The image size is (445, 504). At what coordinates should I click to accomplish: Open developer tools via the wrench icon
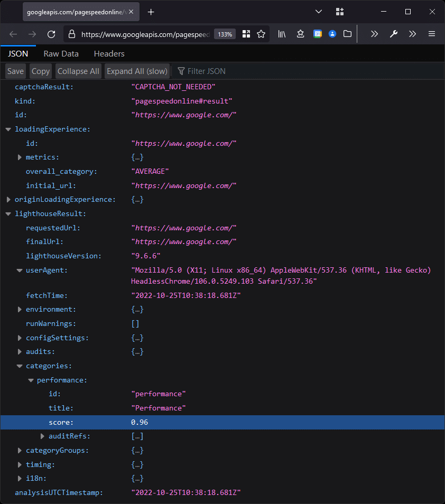point(393,34)
